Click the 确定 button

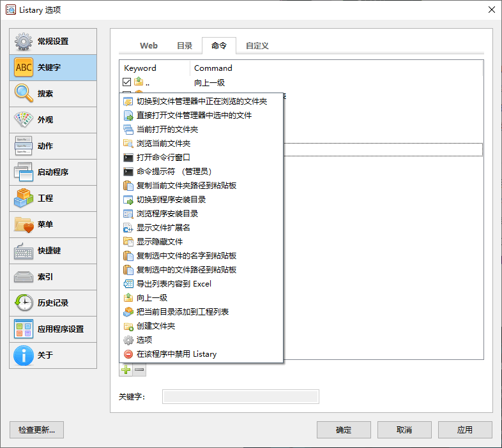pos(344,429)
